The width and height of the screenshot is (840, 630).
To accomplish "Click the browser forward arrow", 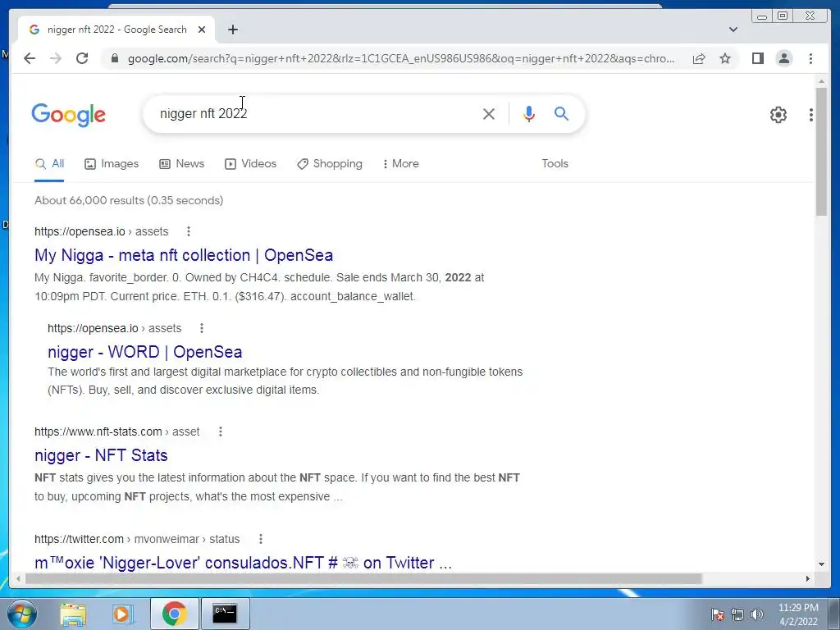I will (56, 58).
